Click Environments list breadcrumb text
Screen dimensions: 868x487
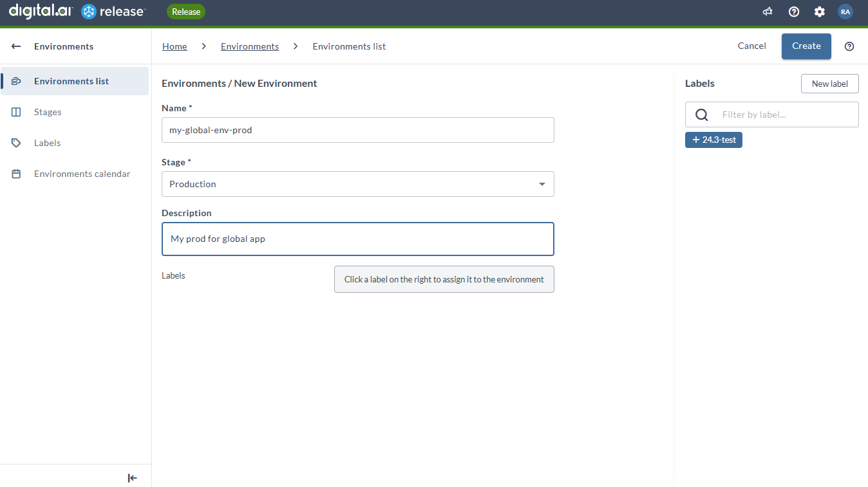point(349,46)
